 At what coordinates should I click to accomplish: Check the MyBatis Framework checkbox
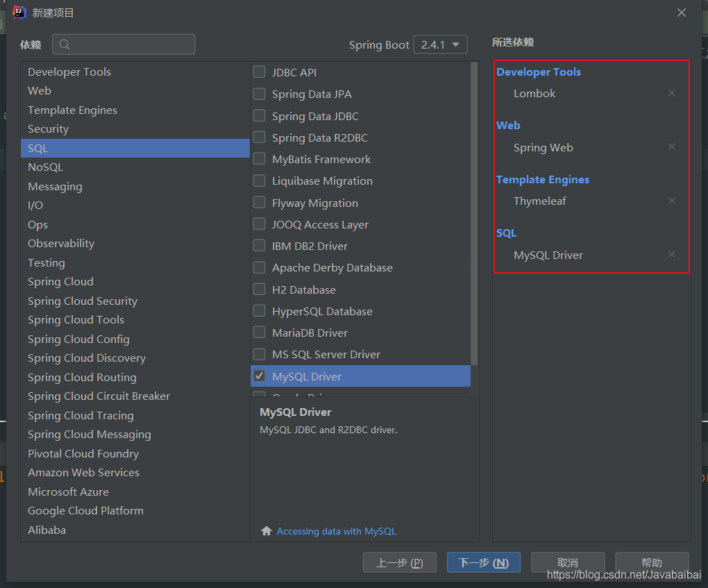point(259,159)
